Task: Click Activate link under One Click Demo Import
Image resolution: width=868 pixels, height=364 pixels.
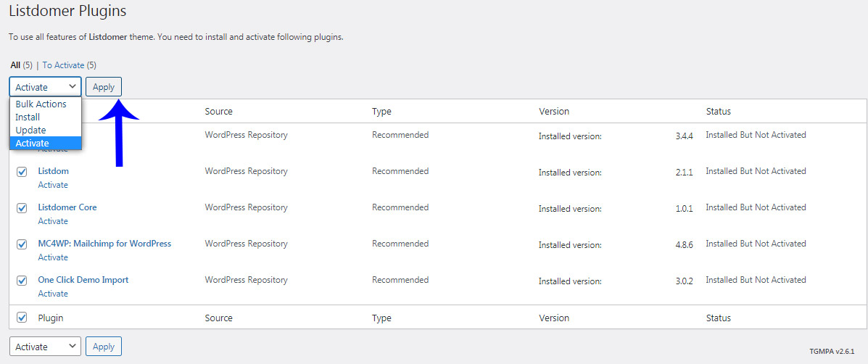Action: 53,294
